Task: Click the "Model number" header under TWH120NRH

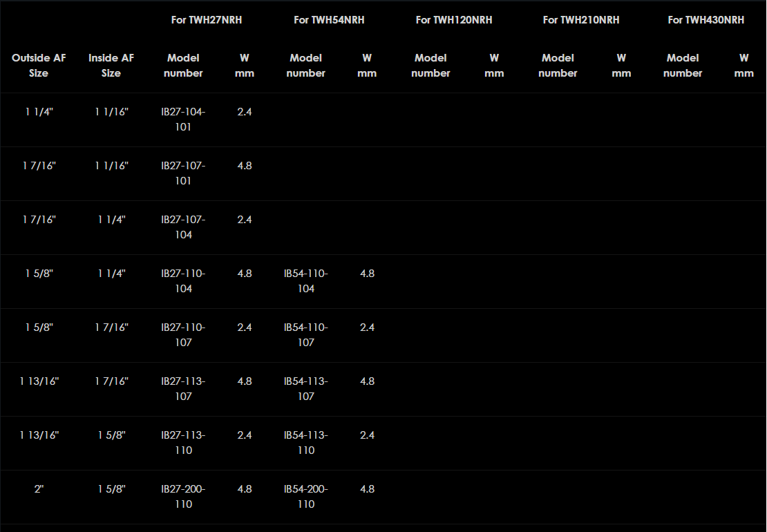Action: 430,66
